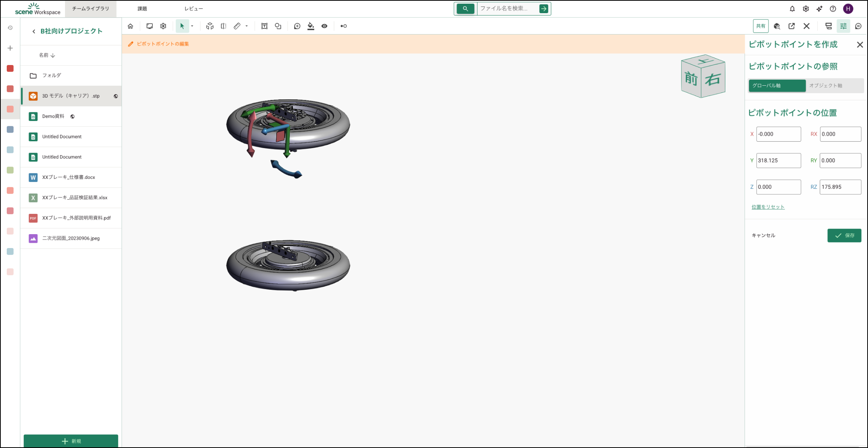
Task: Open the 課題 tab
Action: [x=142, y=9]
